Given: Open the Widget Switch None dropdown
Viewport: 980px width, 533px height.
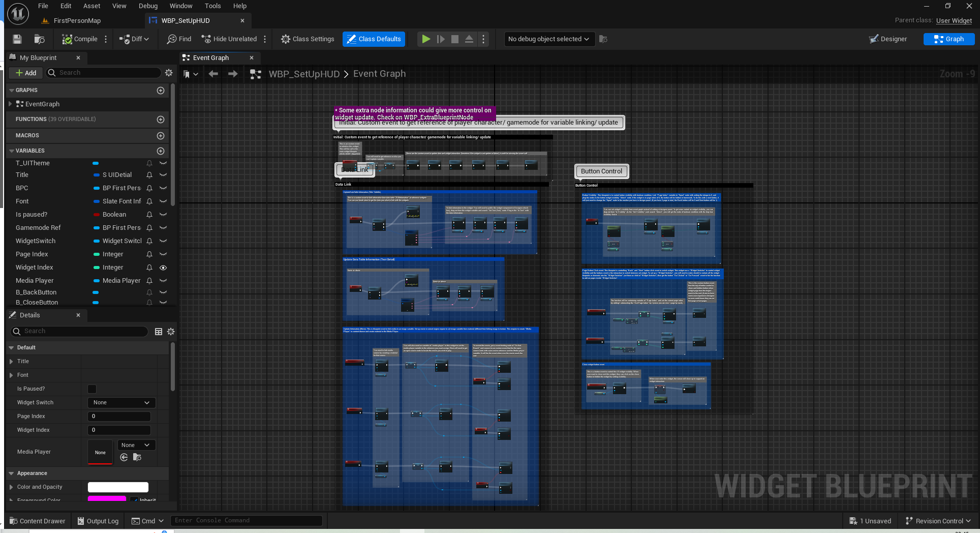Looking at the screenshot, I should [121, 403].
